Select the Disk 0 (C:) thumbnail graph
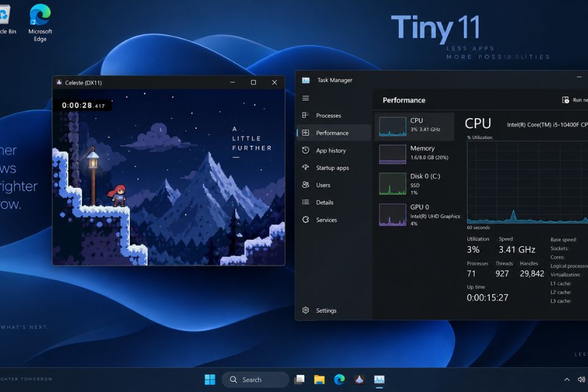 point(392,184)
